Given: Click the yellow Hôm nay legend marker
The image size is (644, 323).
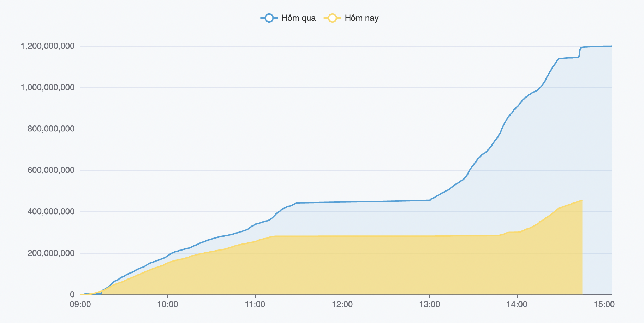Looking at the screenshot, I should pos(332,18).
